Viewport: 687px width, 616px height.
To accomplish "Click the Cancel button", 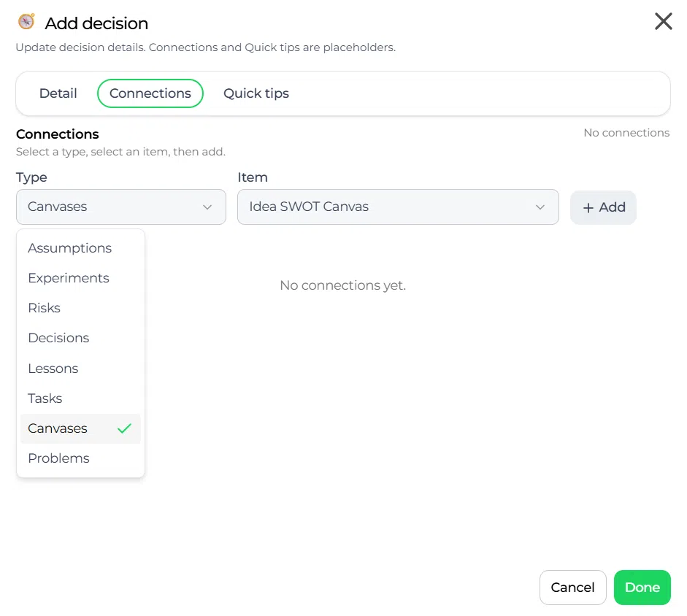I will click(572, 588).
